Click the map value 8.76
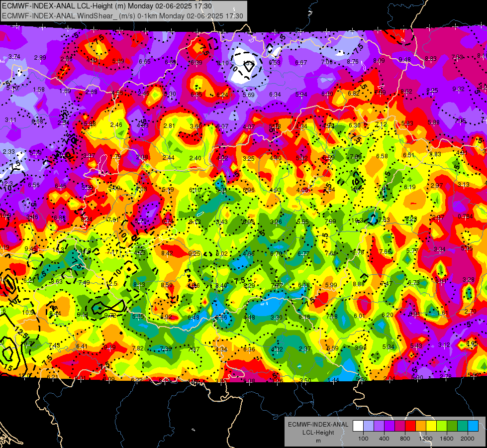Screen dimensions: 487x448 [353, 62]
